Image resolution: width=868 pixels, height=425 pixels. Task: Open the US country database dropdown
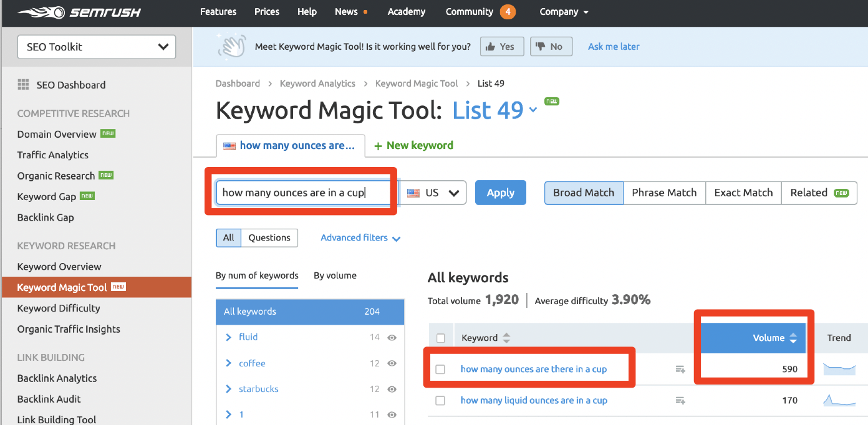click(433, 193)
